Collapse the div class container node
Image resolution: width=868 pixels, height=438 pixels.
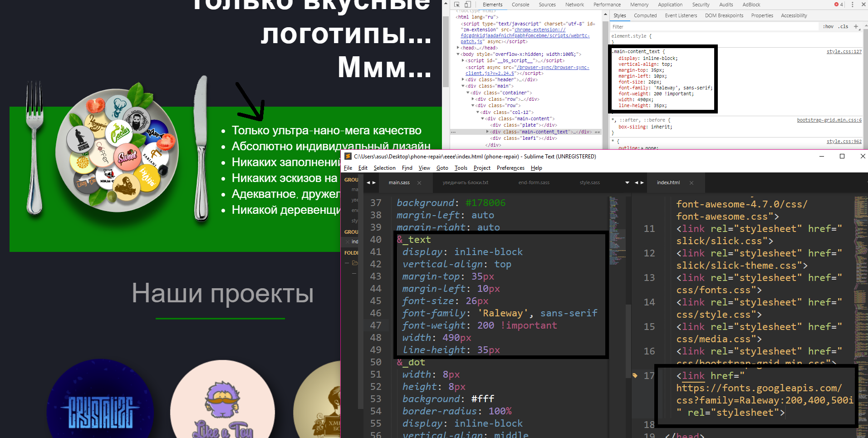tap(468, 93)
